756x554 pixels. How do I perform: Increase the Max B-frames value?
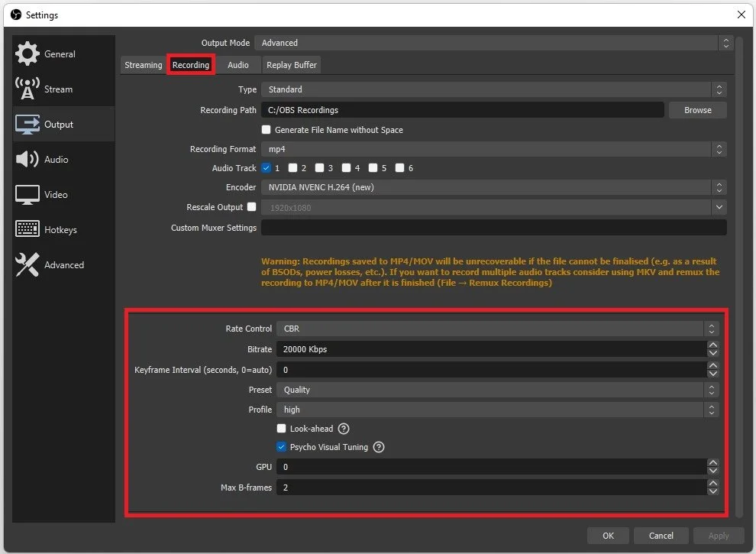click(713, 484)
